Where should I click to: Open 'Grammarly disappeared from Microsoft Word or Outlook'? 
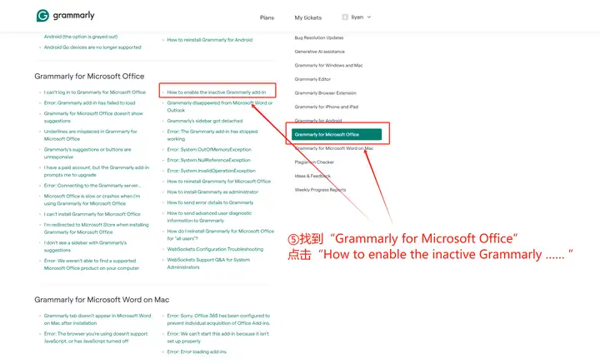click(220, 107)
